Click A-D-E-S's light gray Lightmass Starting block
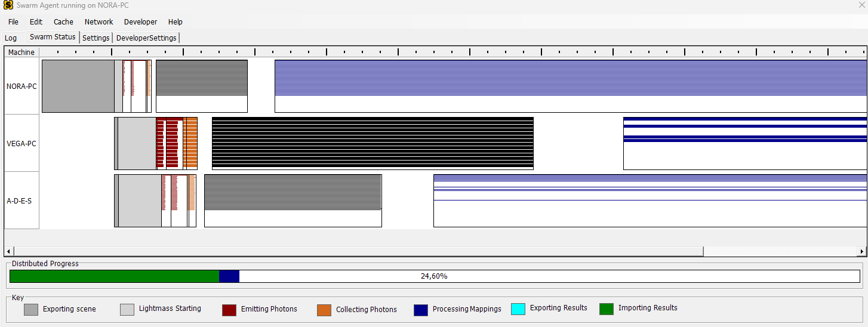 pyautogui.click(x=140, y=200)
